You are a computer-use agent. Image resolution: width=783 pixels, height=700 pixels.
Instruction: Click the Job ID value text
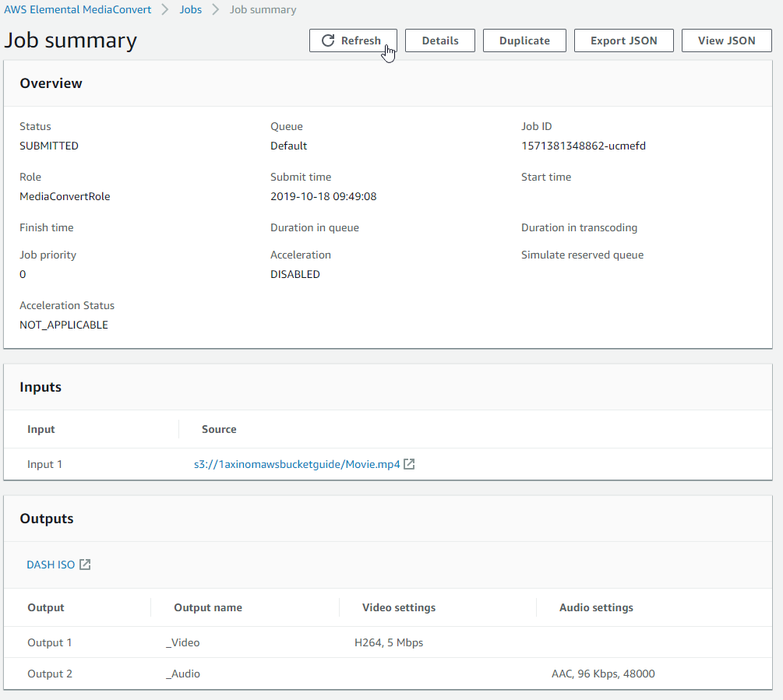(x=583, y=146)
